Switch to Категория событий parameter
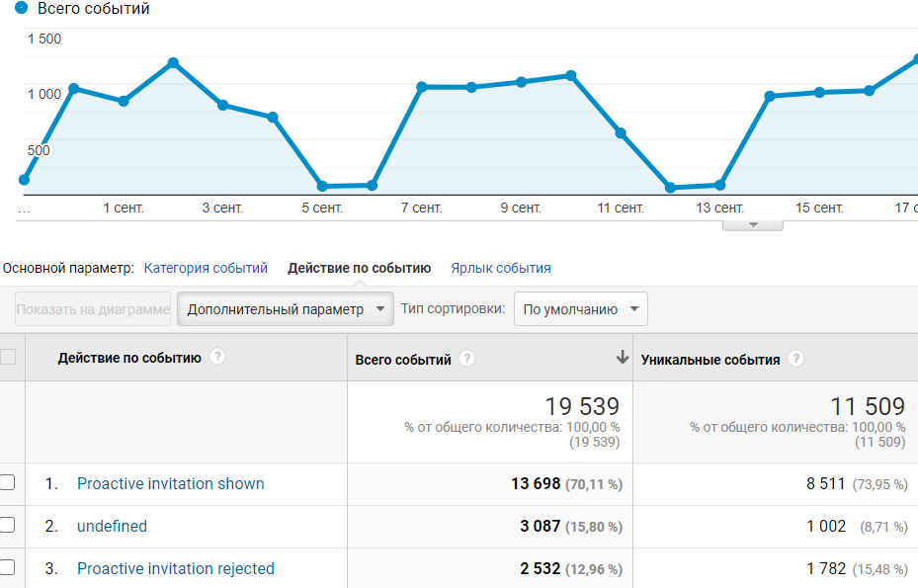Image resolution: width=918 pixels, height=588 pixels. pos(206,268)
